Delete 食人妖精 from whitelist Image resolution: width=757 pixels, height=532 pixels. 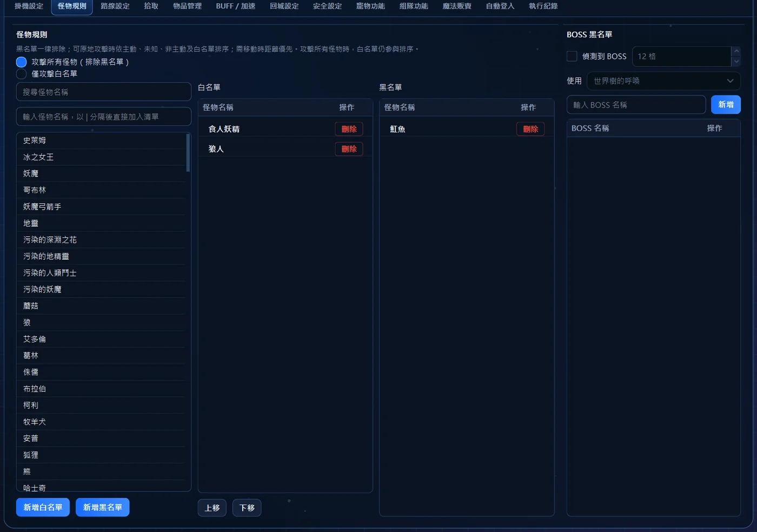pos(349,129)
